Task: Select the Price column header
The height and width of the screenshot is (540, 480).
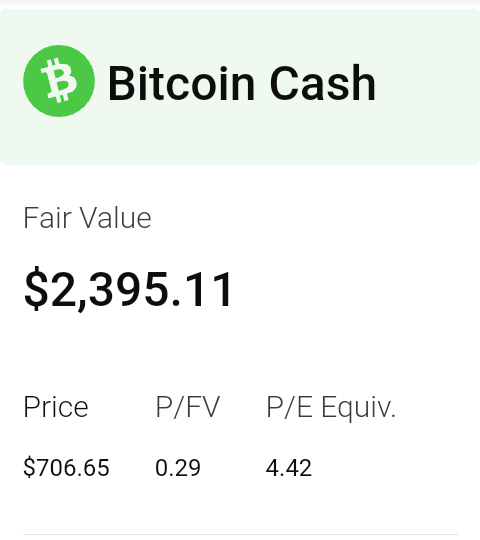Action: [56, 407]
